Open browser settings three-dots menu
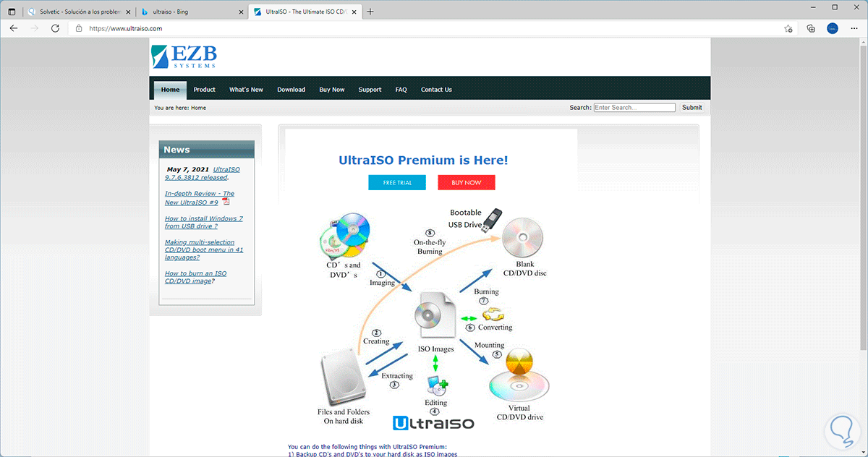Viewport: 868px width, 457px height. (854, 28)
